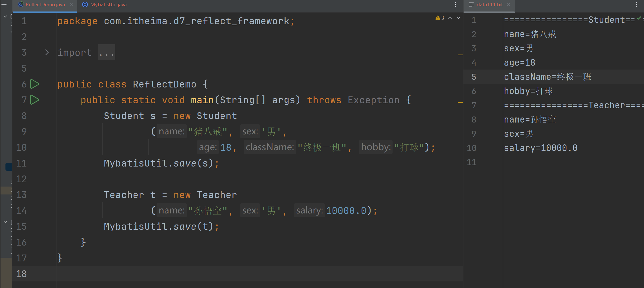644x288 pixels.
Task: Collapse the top-left tool window chevron
Action: [5, 16]
